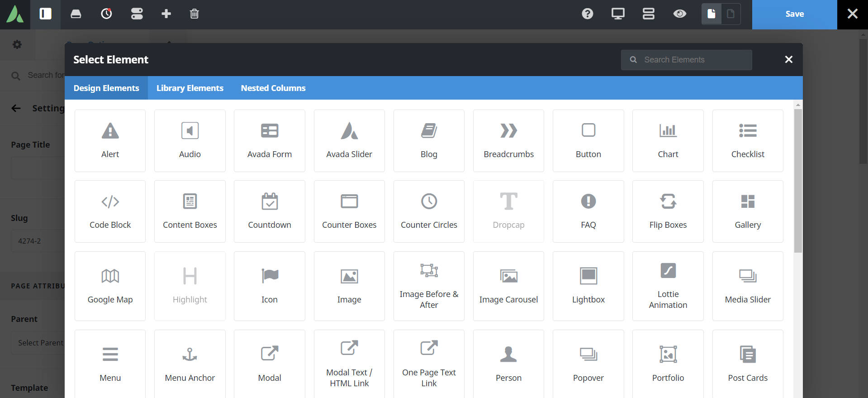The image size is (868, 398).
Task: Pick the Counter Circles element
Action: click(429, 211)
